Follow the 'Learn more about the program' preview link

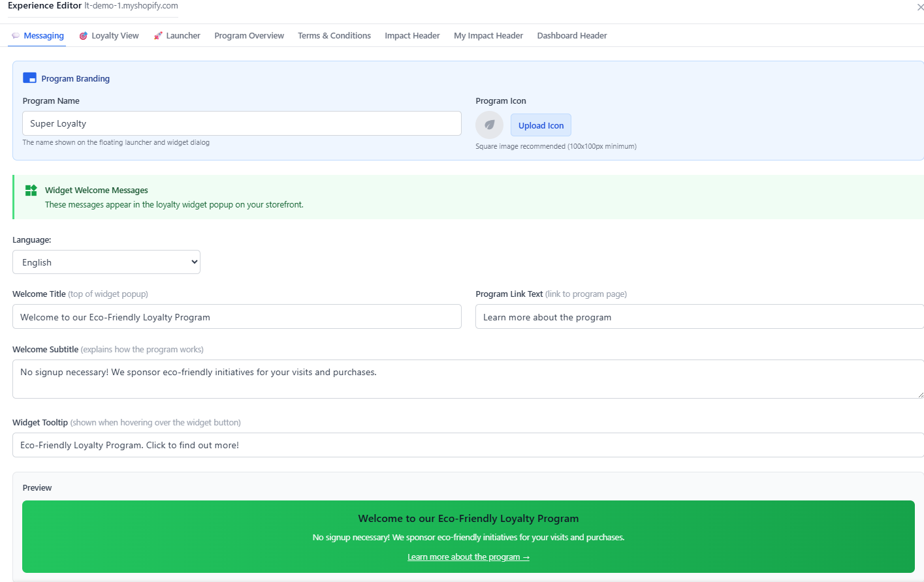468,557
